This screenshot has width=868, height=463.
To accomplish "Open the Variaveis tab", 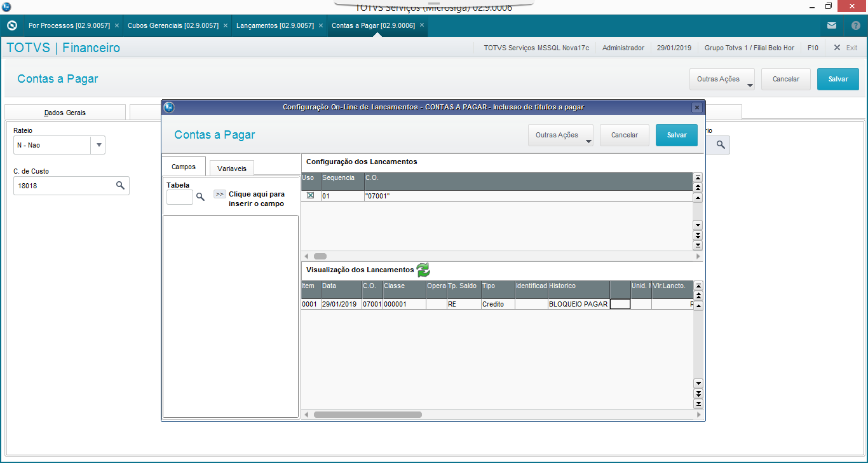I will coord(232,168).
